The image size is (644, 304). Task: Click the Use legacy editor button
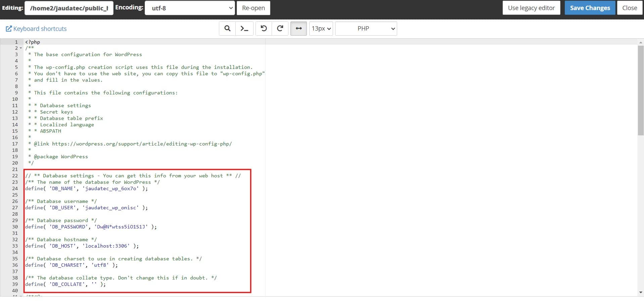tap(531, 8)
